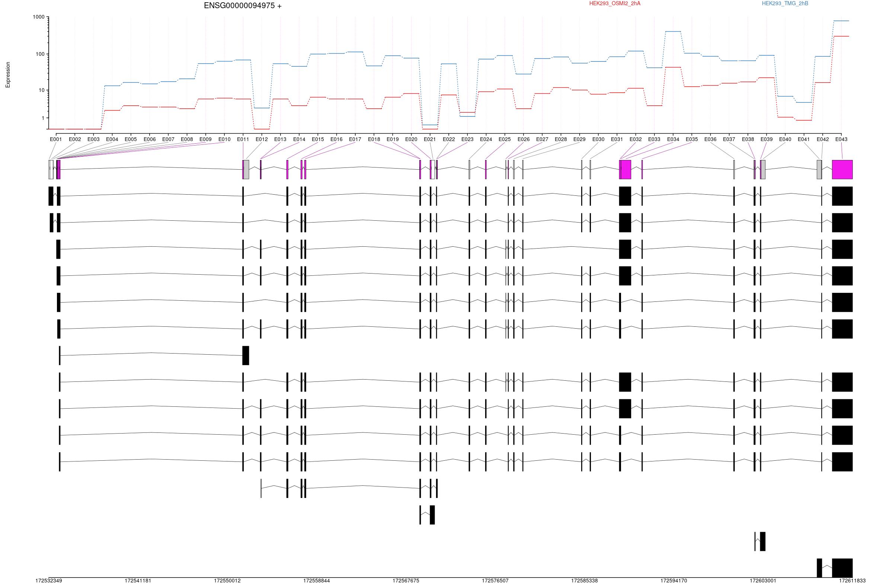The height and width of the screenshot is (588, 893).
Task: Select the HEK293_OSMI2_2hA legend label
Action: (x=615, y=3)
